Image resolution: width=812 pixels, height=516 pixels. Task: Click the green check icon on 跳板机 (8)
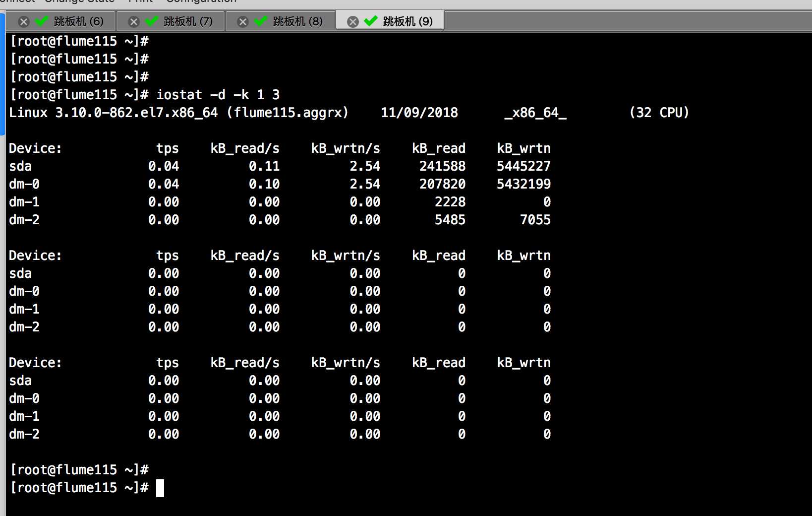tap(261, 21)
